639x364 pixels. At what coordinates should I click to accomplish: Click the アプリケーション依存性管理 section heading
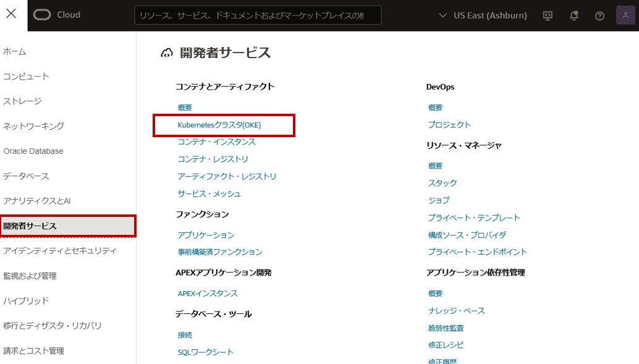tap(476, 273)
